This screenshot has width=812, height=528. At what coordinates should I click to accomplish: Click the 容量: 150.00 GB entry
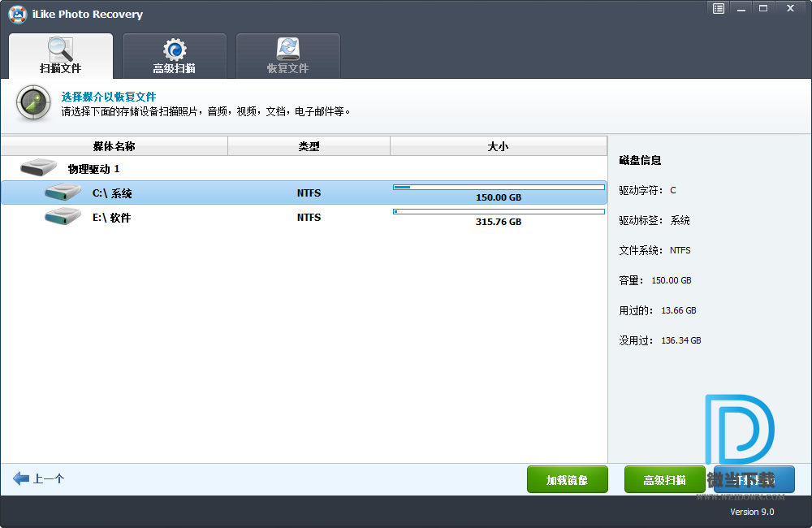point(655,280)
